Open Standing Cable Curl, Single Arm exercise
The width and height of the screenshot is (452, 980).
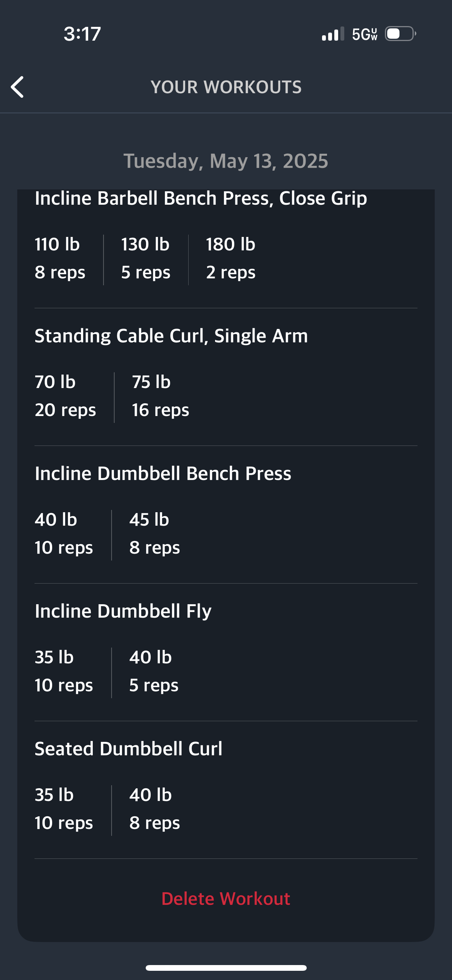click(x=171, y=336)
